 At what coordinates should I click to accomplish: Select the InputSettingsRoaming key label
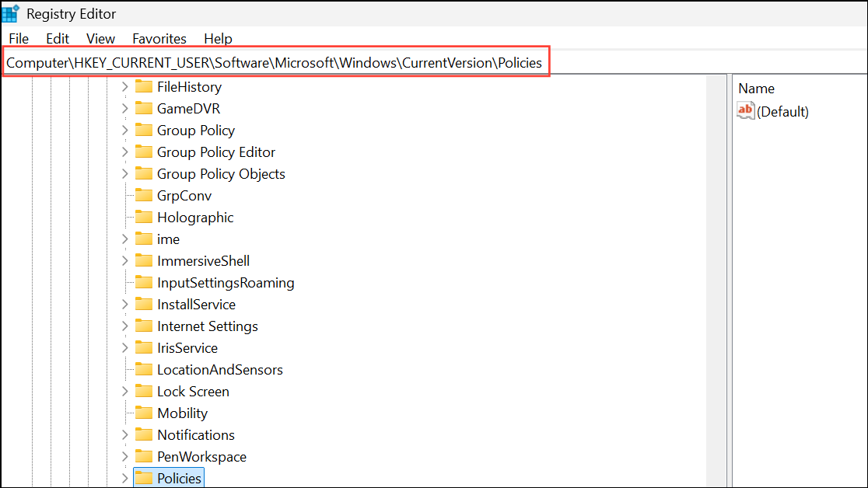coord(226,283)
